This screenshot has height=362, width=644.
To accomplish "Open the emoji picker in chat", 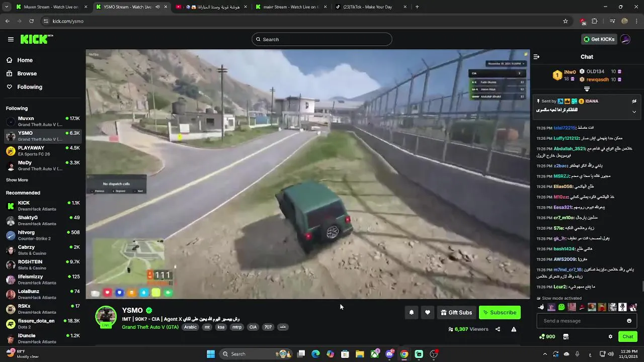I will coord(629,321).
